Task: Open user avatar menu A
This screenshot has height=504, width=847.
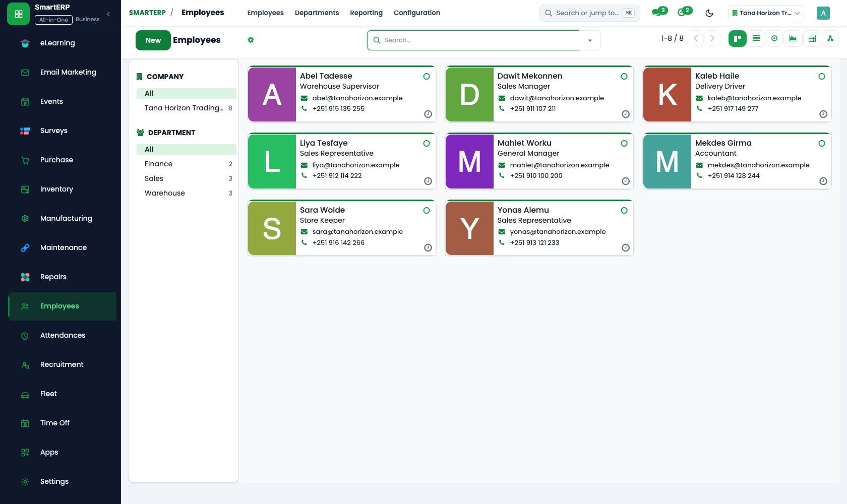Action: pyautogui.click(x=823, y=13)
